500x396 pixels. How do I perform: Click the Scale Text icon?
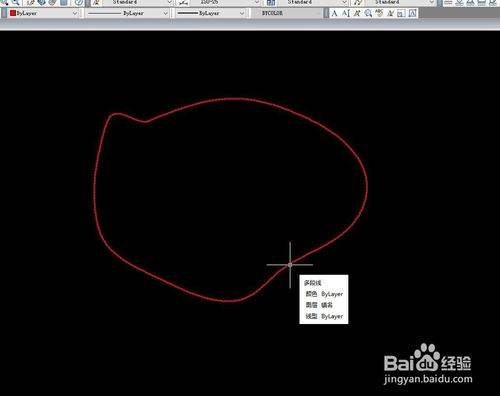(401, 13)
